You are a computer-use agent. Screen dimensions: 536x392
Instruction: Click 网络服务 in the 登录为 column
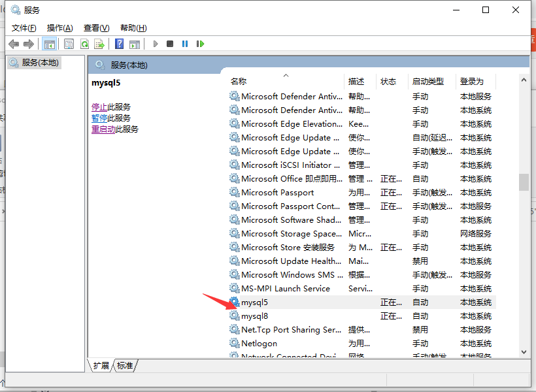click(475, 233)
